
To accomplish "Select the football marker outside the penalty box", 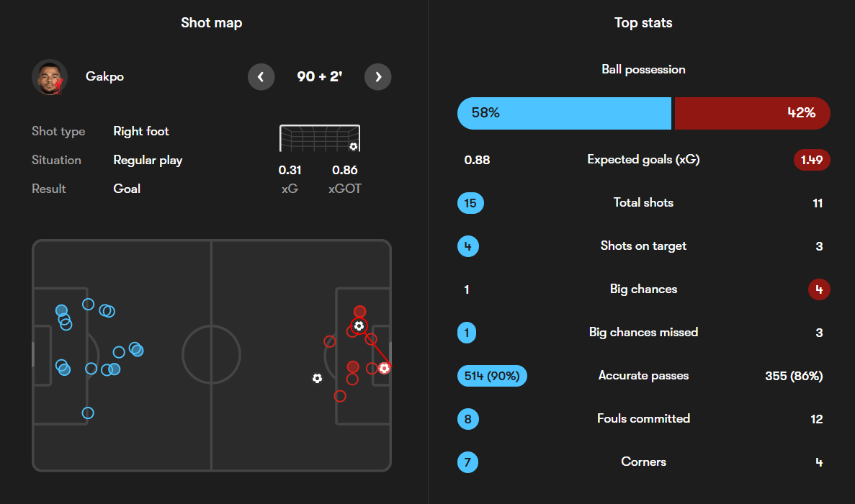I will pyautogui.click(x=317, y=378).
